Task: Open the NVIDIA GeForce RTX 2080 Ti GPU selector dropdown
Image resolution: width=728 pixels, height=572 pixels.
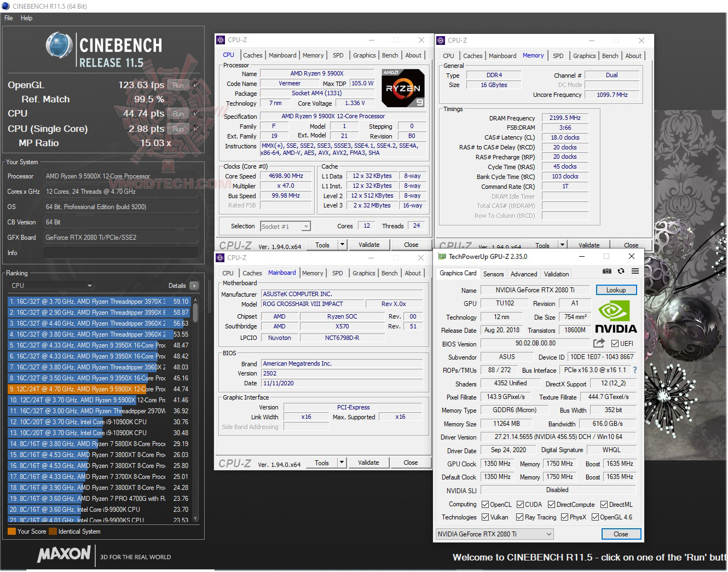Action: (495, 534)
